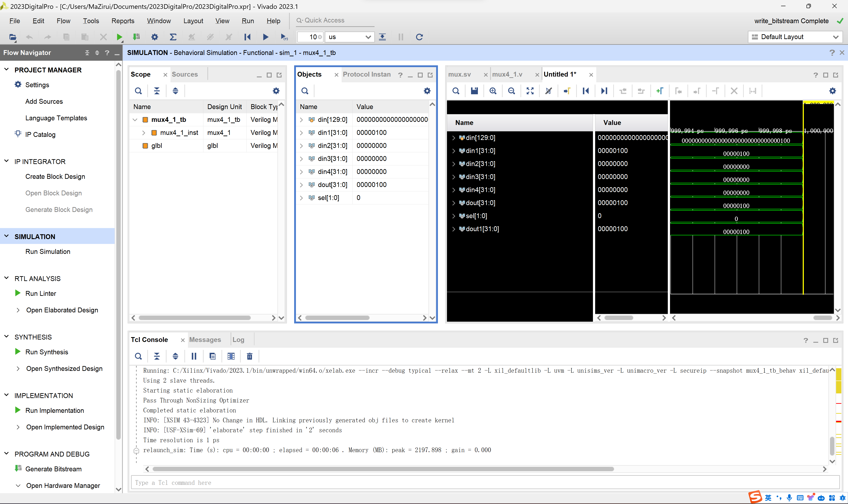848x504 pixels.
Task: Expand dout1[31:0] signal in waveform
Action: pos(453,229)
